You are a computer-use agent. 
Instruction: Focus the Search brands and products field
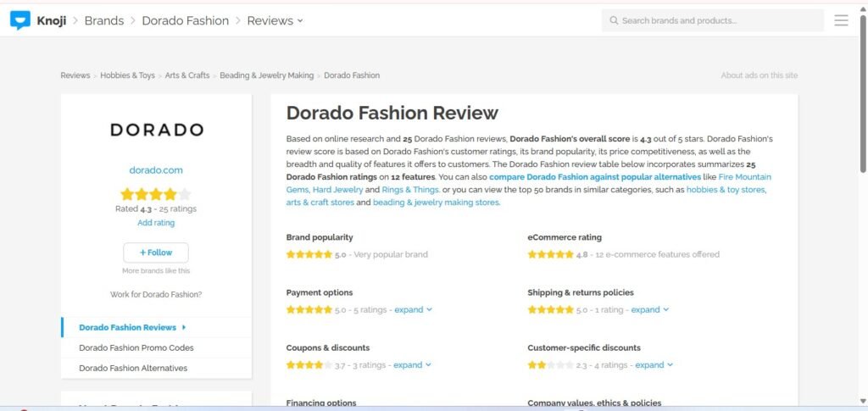tap(713, 20)
